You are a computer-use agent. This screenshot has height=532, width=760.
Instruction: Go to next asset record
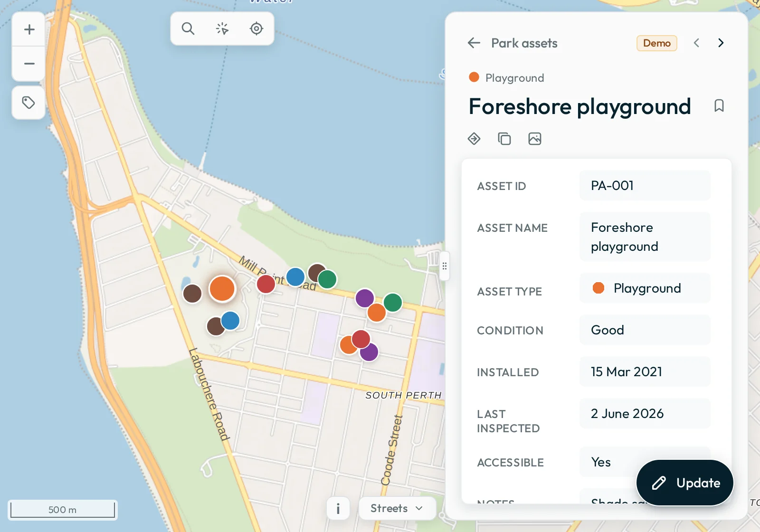(721, 43)
